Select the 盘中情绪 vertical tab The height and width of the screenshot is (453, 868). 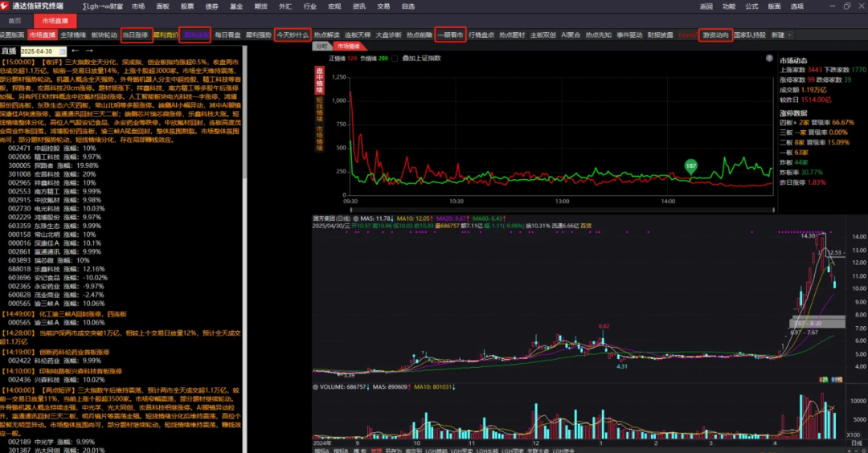319,81
